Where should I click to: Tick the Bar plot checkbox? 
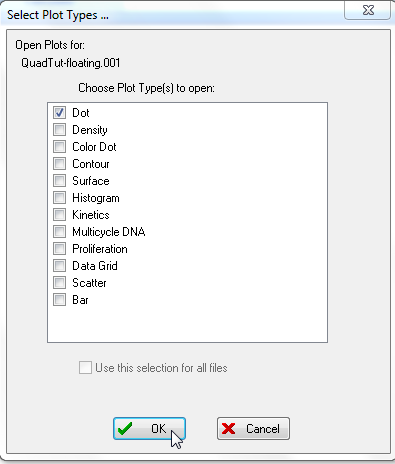59,300
